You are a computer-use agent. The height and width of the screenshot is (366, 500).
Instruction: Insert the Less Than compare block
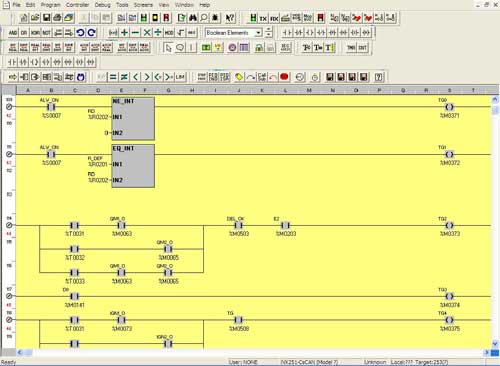click(135, 77)
